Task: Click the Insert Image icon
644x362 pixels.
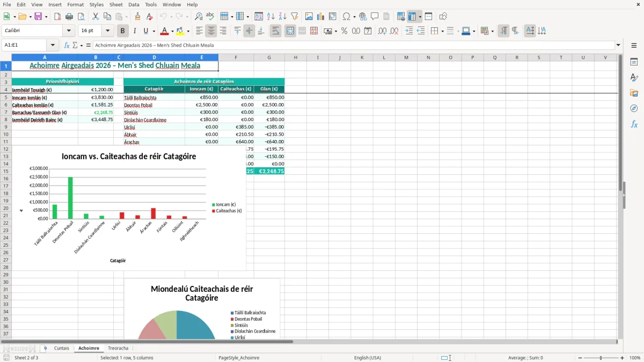Action: tap(309, 17)
